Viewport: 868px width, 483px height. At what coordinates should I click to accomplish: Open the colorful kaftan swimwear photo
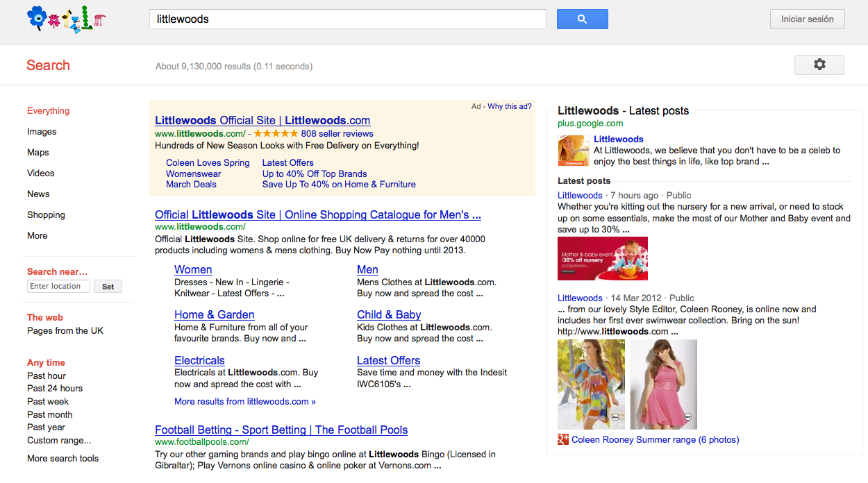click(591, 384)
